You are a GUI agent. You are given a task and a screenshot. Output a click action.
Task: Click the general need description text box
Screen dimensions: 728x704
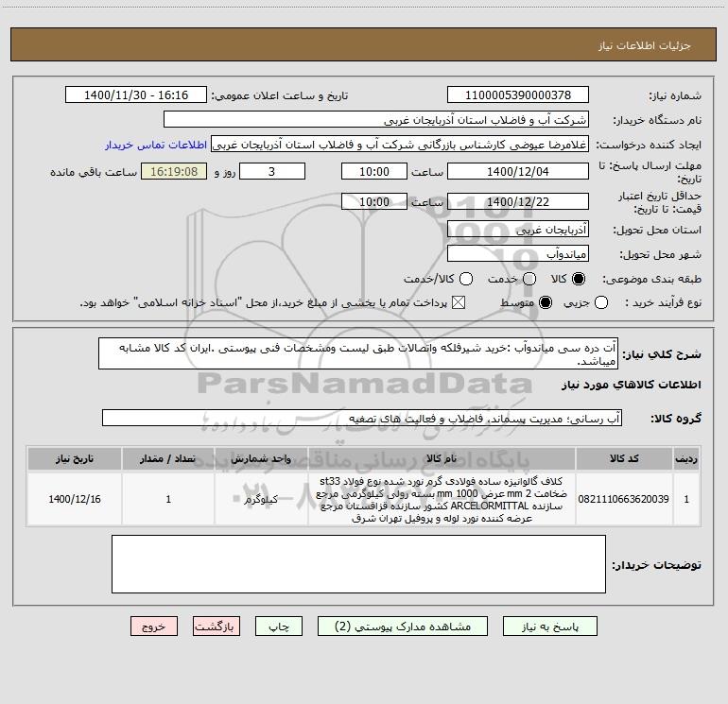(358, 354)
